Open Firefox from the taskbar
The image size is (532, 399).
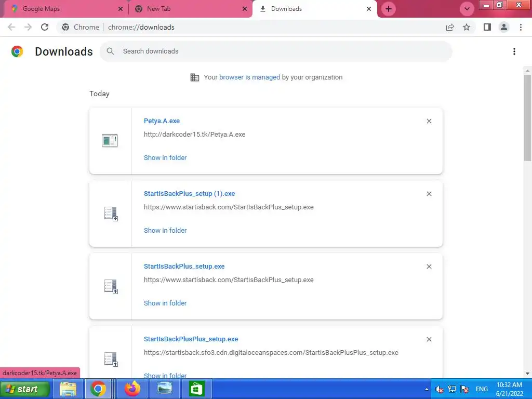pos(132,389)
